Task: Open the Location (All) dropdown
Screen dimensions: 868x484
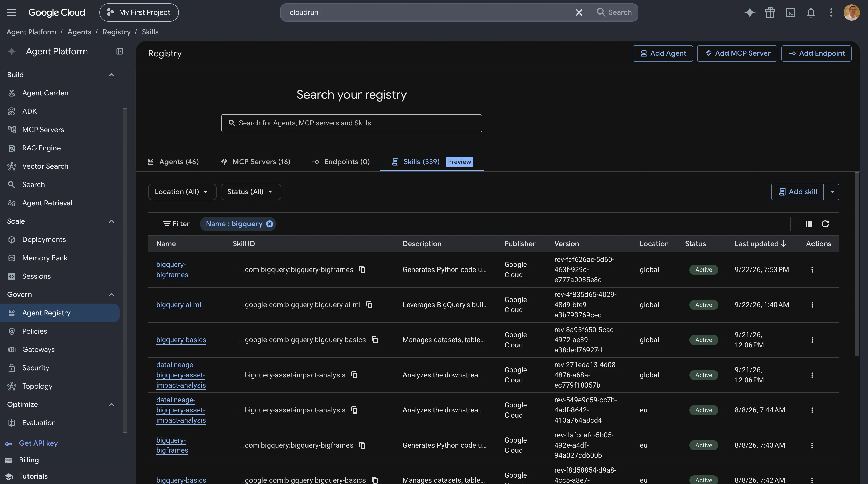Action: pos(182,192)
